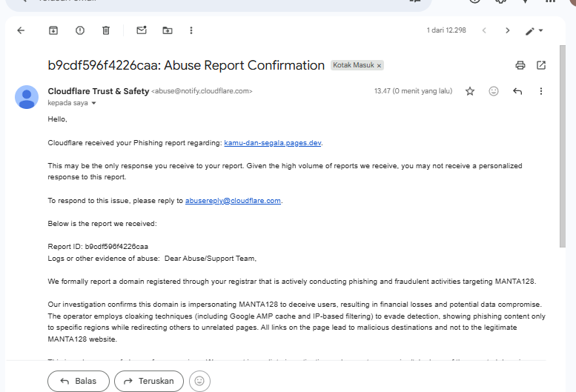576x392 pixels.
Task: Click the previous email chevron
Action: click(x=484, y=30)
